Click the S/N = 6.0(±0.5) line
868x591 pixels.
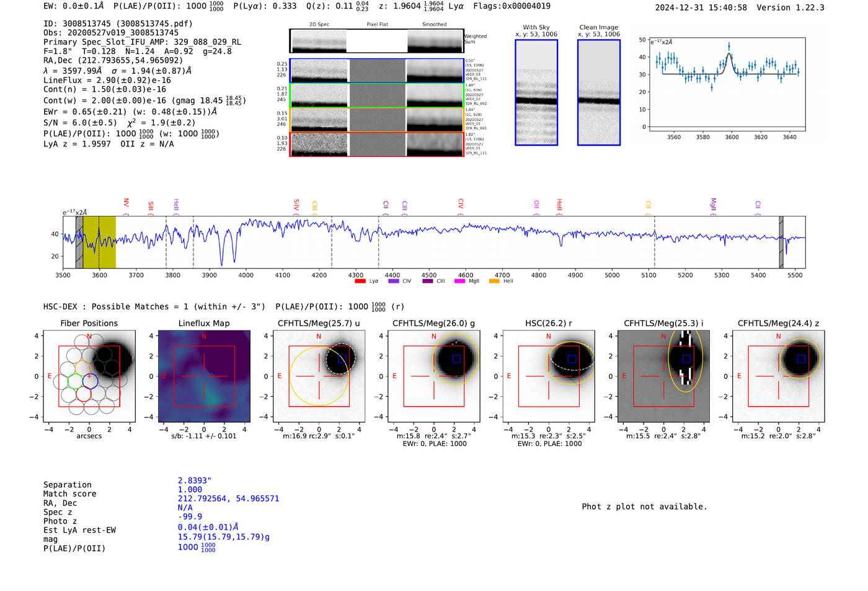coord(119,122)
